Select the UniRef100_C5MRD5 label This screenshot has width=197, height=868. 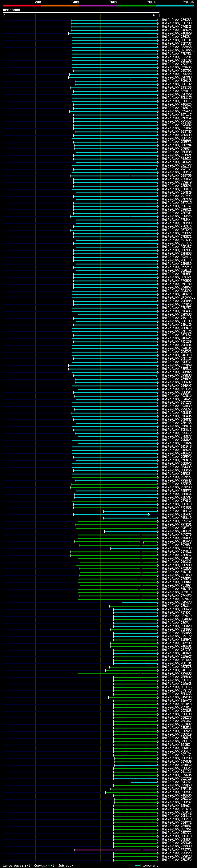click(177, 152)
